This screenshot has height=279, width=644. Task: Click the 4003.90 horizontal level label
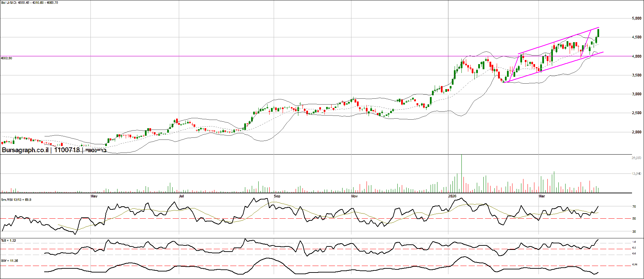[7, 58]
